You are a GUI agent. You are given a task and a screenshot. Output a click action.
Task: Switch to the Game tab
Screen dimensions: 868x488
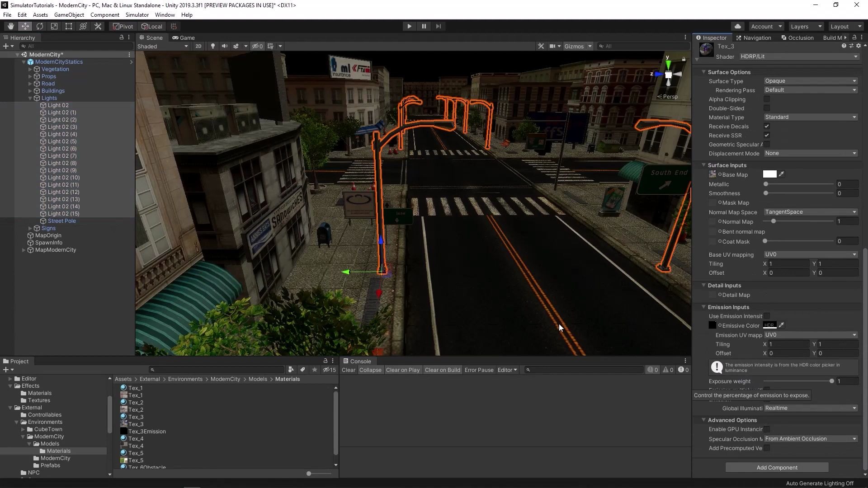183,38
